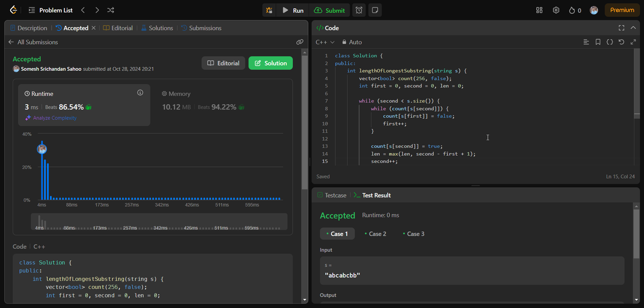Pick a random problem with shuffle icon

click(x=111, y=10)
